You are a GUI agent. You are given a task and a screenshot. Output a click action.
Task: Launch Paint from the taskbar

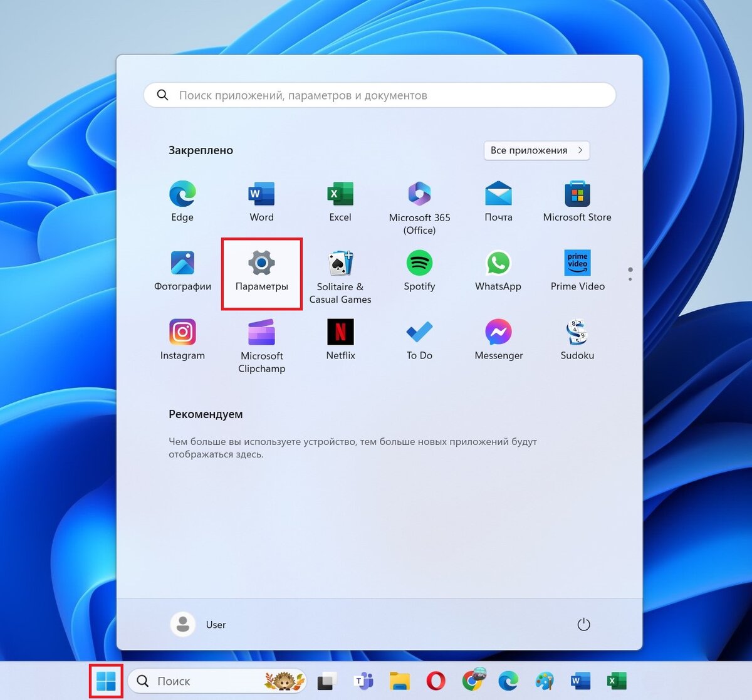tap(545, 681)
